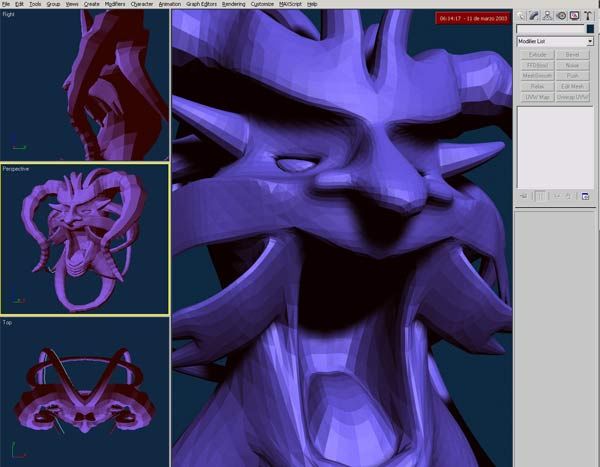Open the MAXScript menu
Image resolution: width=600 pixels, height=467 pixels.
(290, 4)
